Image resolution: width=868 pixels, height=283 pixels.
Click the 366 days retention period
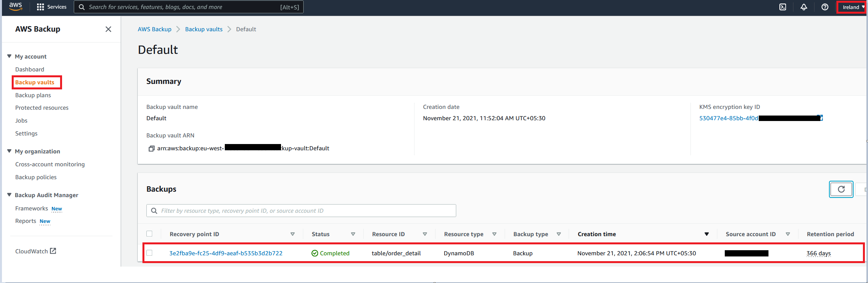(819, 253)
